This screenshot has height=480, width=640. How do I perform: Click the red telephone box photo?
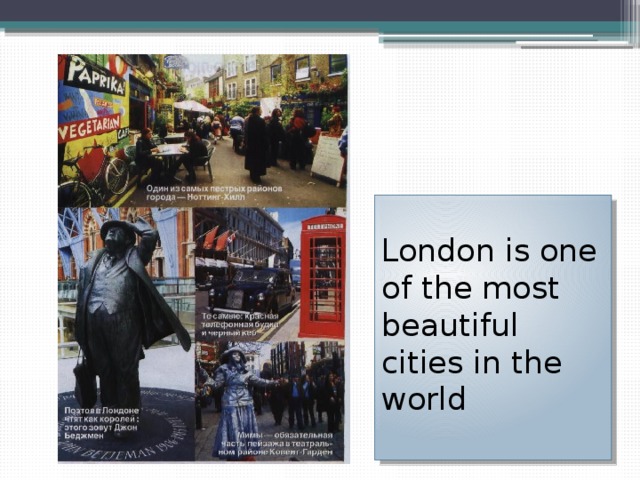click(x=271, y=274)
